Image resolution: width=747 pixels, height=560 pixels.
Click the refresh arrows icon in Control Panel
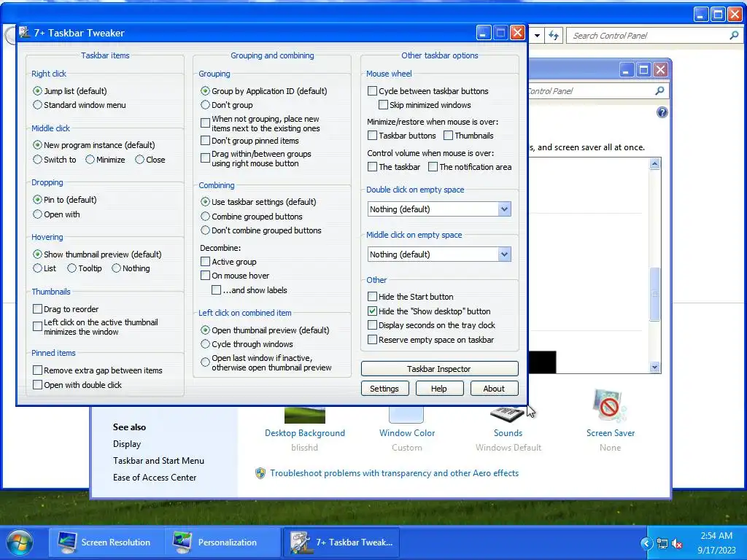(x=554, y=36)
